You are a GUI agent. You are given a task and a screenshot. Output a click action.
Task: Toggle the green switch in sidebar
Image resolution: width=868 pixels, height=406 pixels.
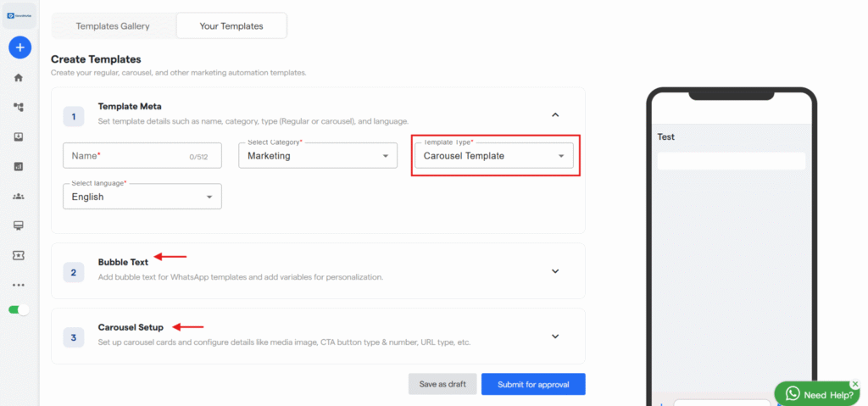(19, 309)
